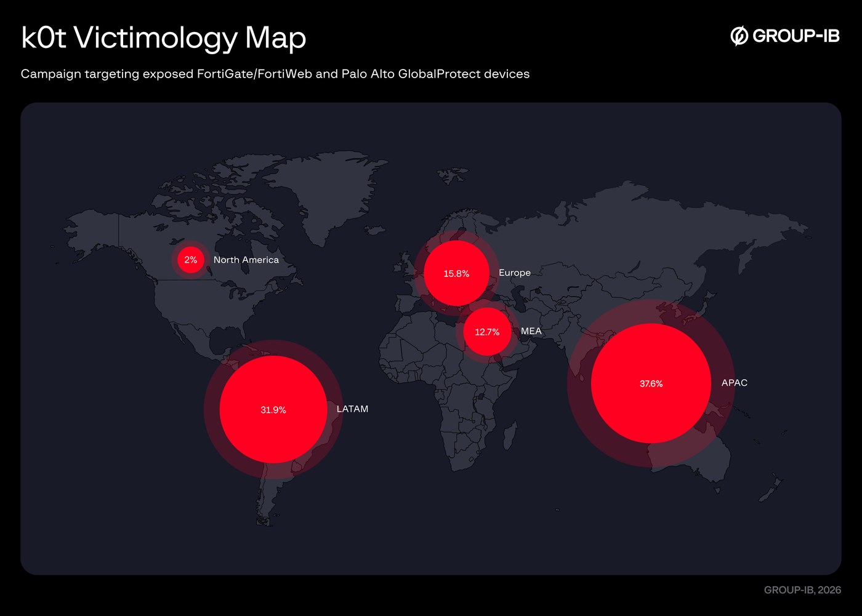Screen dimensions: 862x616
Task: Click the 'GROUP-IB, 2026' footer credit
Action: point(802,590)
